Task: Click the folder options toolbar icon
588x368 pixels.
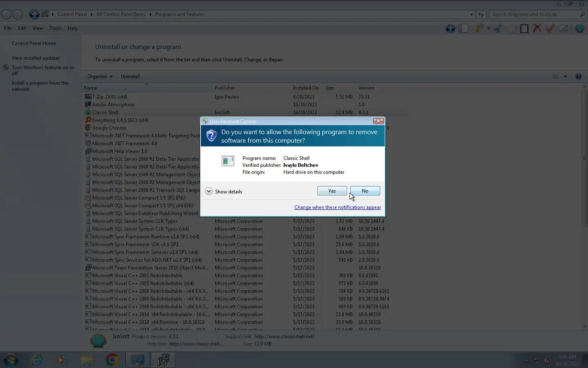Action: tap(479, 28)
